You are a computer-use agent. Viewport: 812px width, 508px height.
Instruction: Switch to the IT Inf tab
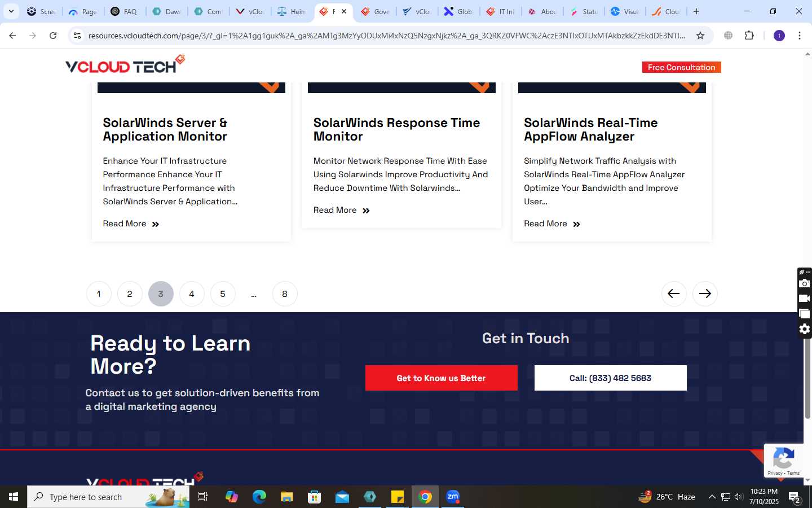[x=501, y=11]
